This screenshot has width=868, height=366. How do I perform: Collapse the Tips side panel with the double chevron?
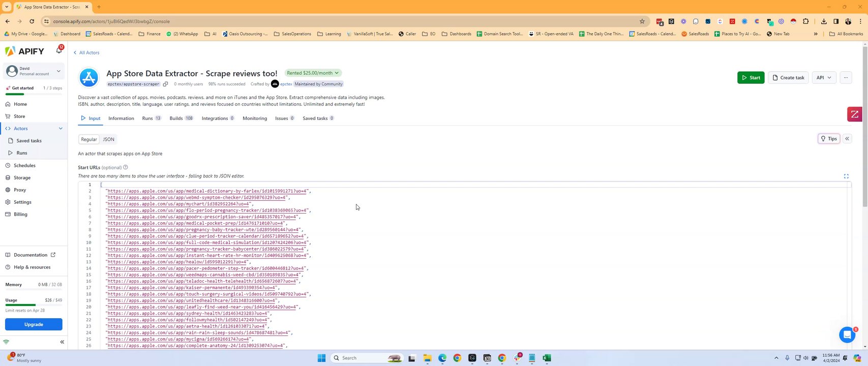coord(847,138)
